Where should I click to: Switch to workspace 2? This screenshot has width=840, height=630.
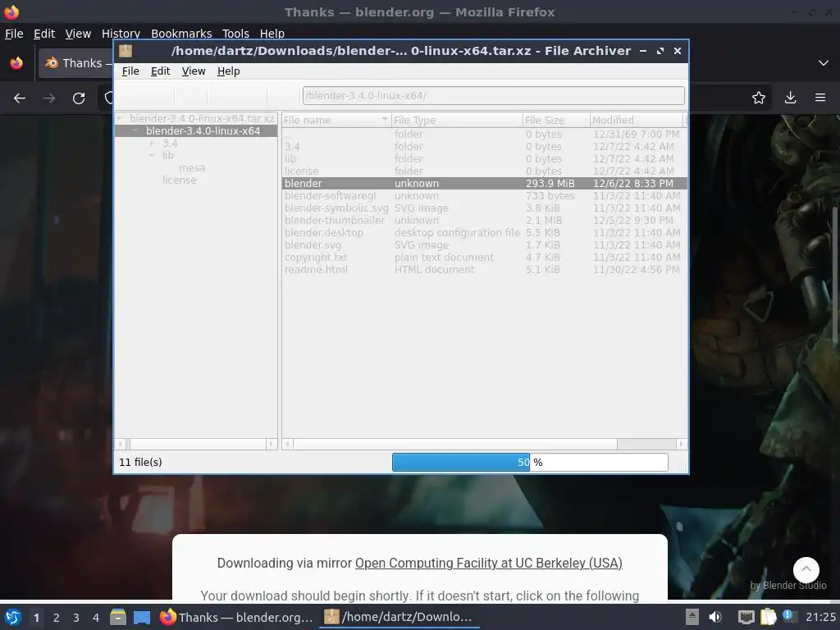coord(57,618)
